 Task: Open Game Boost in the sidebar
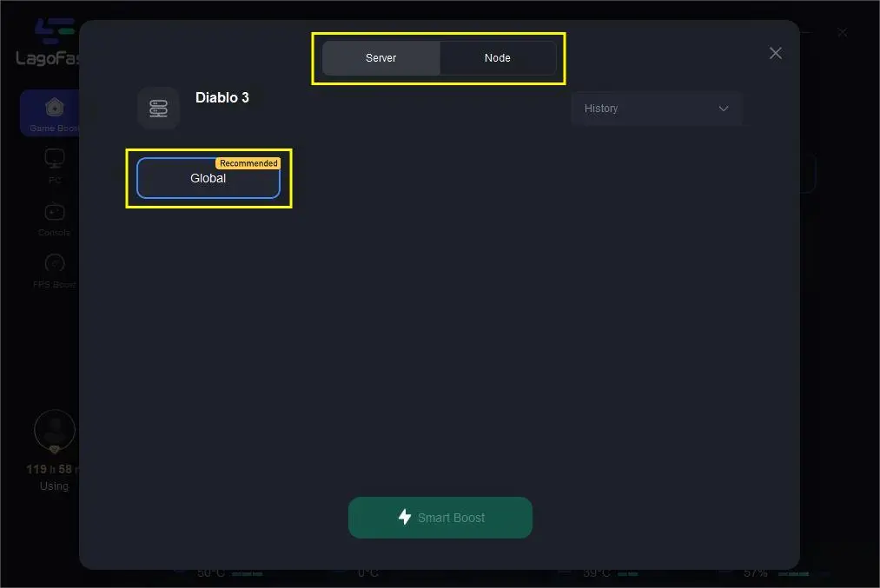pos(50,113)
